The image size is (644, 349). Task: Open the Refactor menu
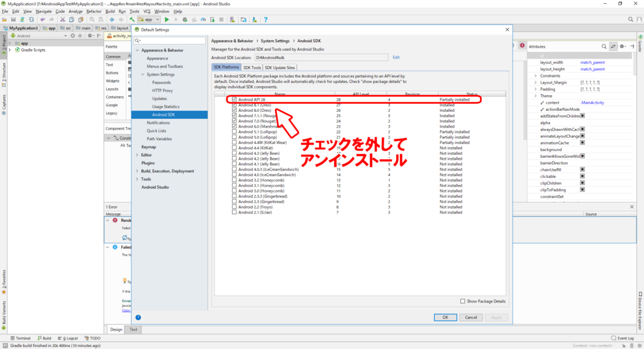click(94, 11)
